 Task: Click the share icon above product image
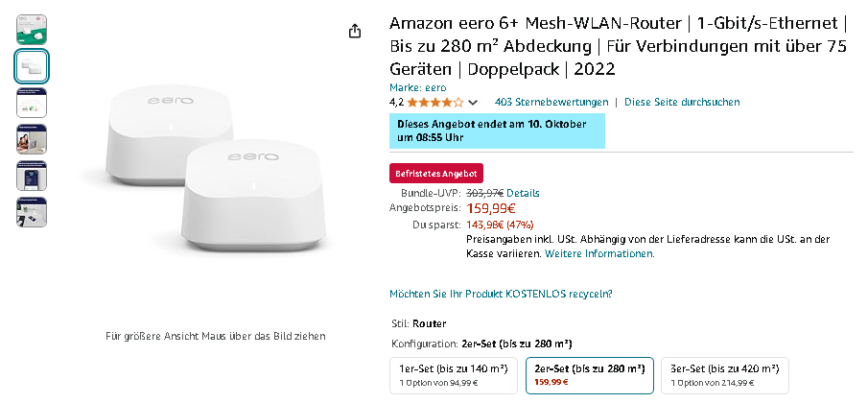coord(355,31)
